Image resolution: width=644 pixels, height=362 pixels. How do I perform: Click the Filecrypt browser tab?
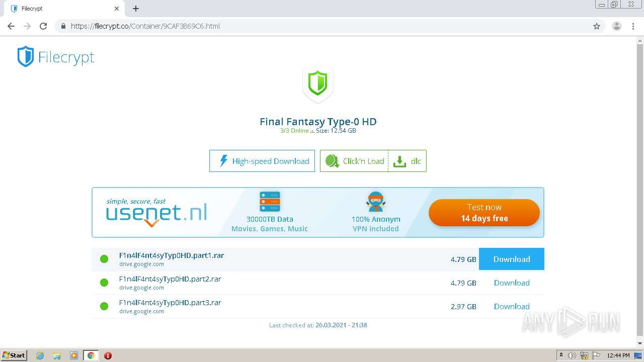pyautogui.click(x=64, y=9)
